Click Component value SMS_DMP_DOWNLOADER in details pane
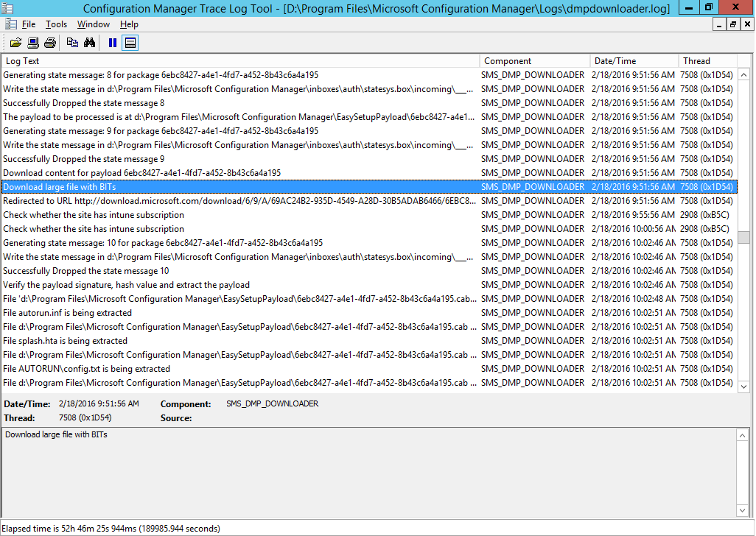The width and height of the screenshot is (756, 536). pyautogui.click(x=272, y=403)
